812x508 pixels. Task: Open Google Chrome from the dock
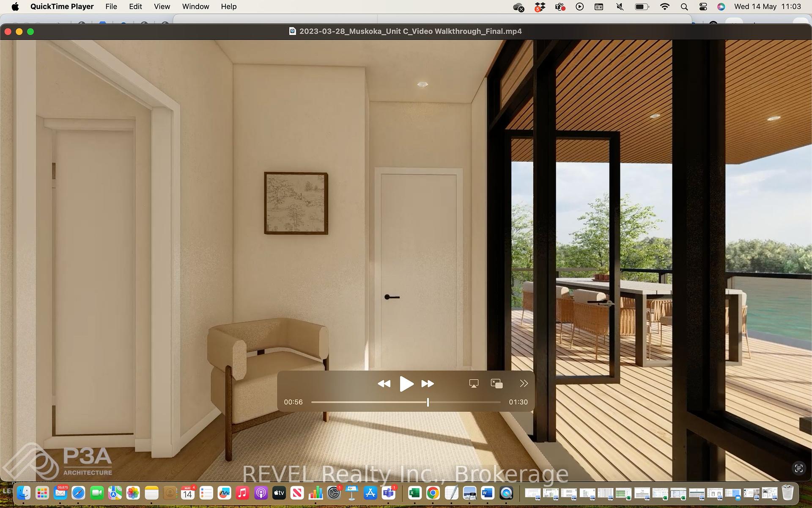pyautogui.click(x=433, y=493)
